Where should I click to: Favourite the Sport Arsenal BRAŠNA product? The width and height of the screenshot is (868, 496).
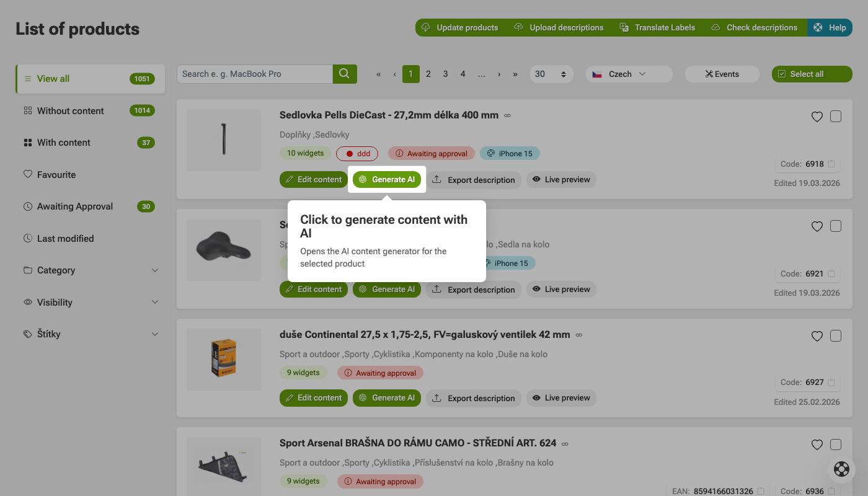point(817,445)
